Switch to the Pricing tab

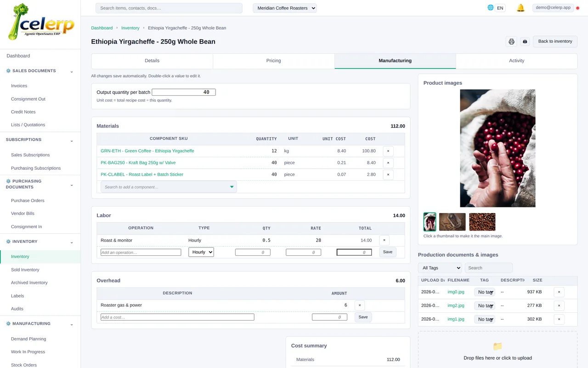[274, 61]
